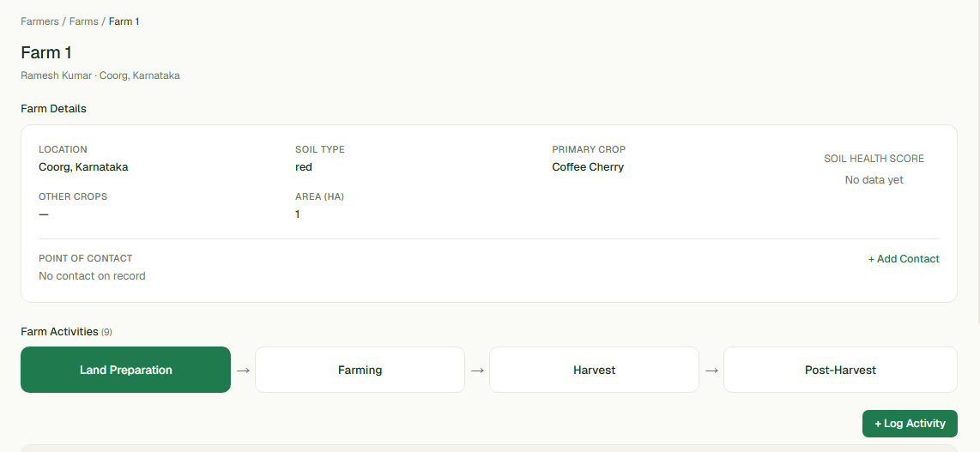Click the SOIL HEALTH SCORE label
This screenshot has height=452, width=980.
pyautogui.click(x=874, y=159)
